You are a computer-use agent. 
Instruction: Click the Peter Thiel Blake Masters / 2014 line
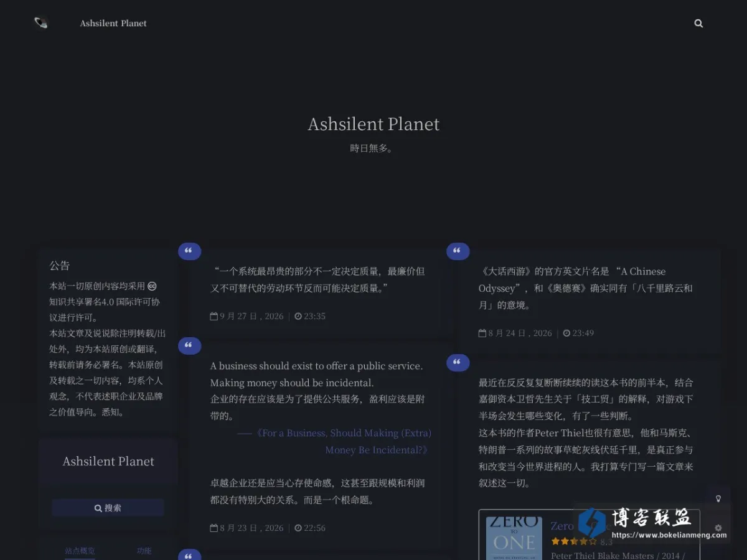[618, 556]
